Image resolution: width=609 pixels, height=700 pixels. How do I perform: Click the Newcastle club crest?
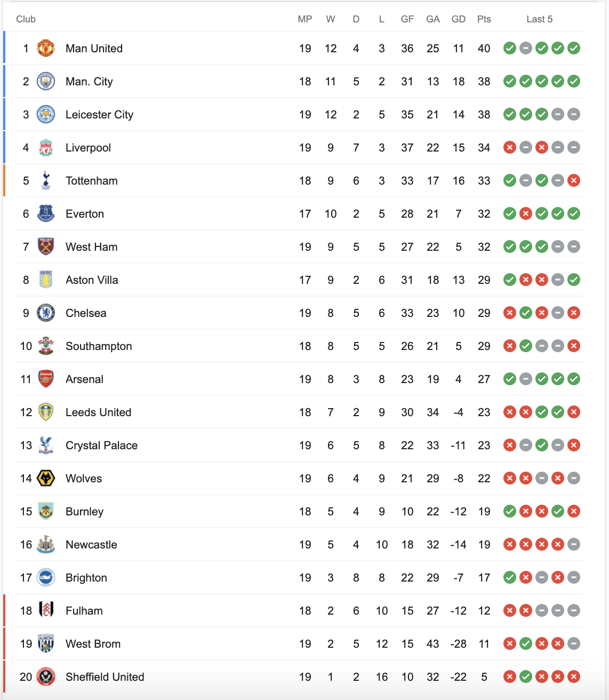[x=46, y=544]
